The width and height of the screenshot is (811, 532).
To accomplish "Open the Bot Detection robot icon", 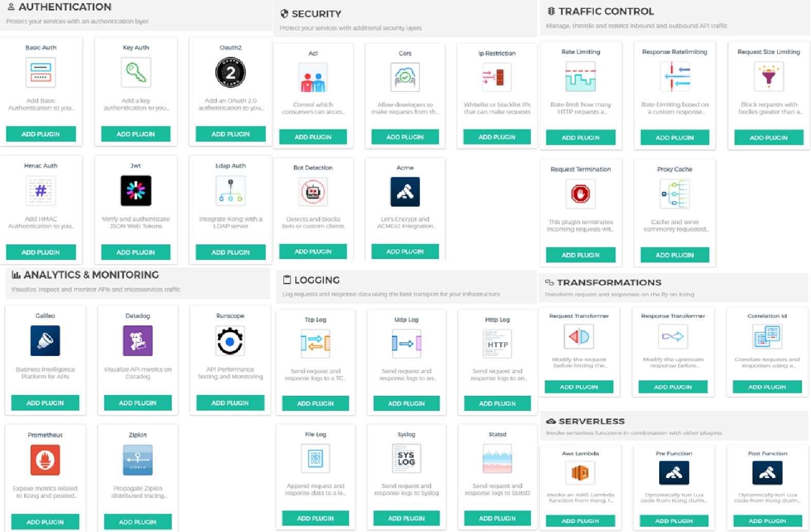I will pos(313,192).
